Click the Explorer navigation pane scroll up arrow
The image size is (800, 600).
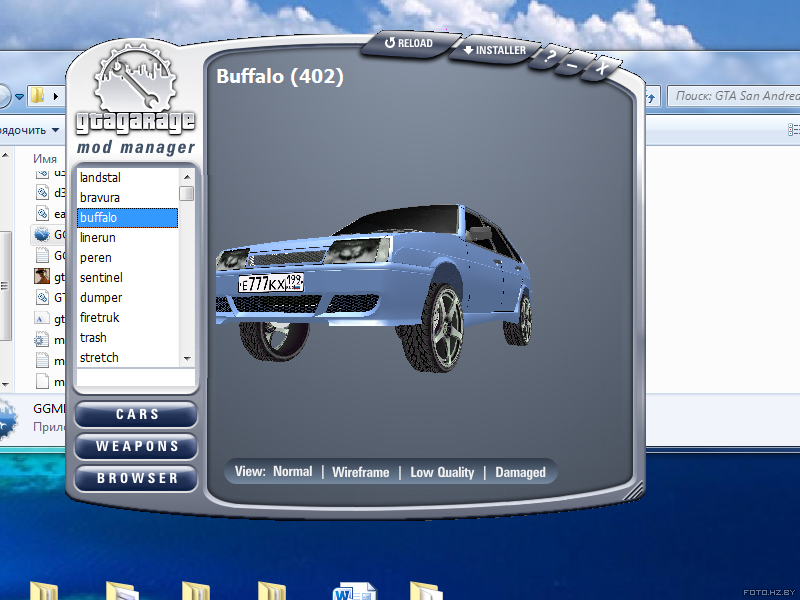[x=5, y=155]
